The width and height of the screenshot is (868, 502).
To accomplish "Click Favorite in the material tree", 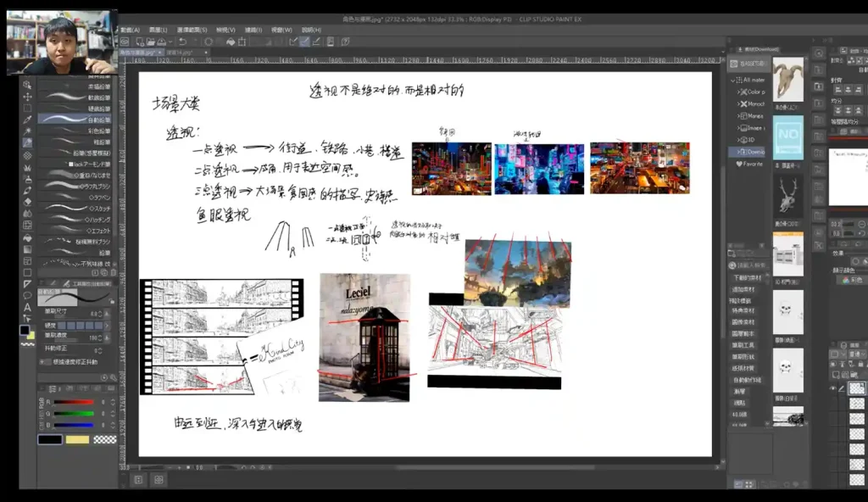I will click(x=749, y=164).
